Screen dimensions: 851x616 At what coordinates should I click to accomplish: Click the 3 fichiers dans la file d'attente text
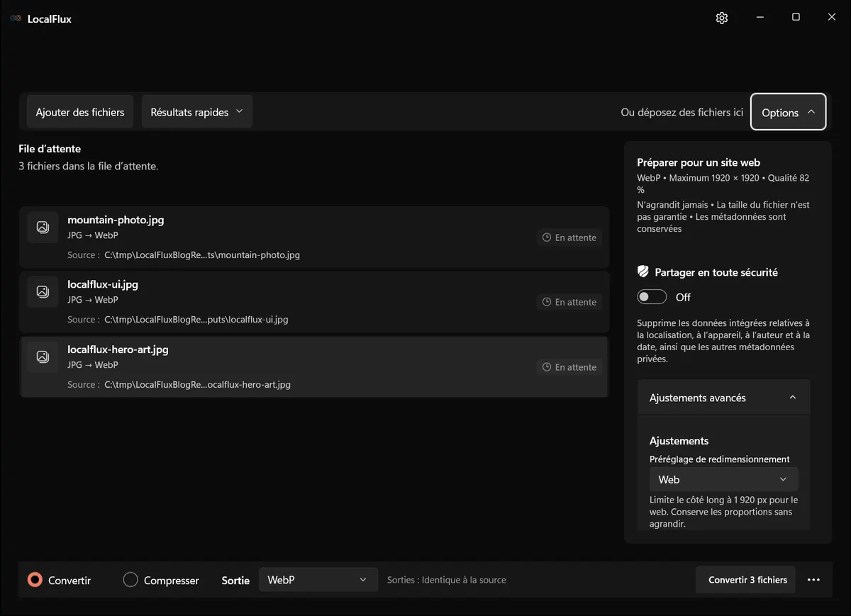pos(89,167)
